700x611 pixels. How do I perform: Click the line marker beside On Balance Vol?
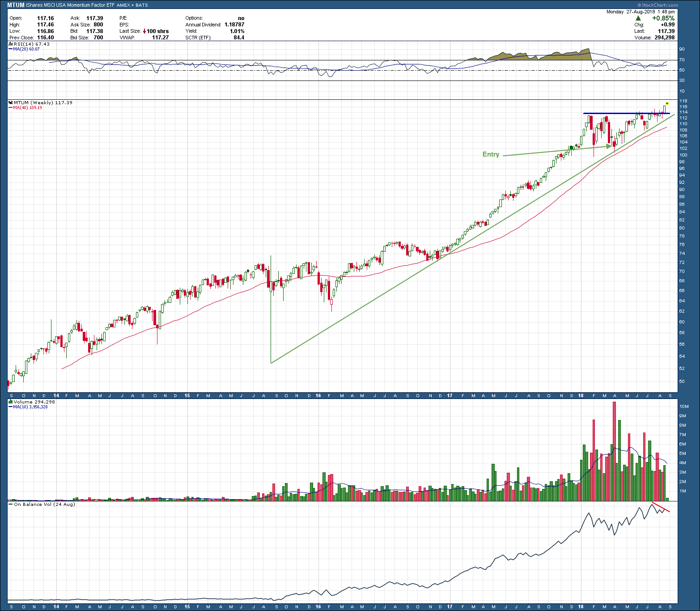(x=11, y=505)
